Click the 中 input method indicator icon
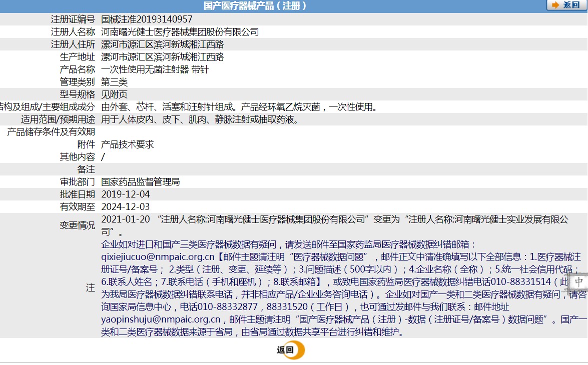The width and height of the screenshot is (588, 365). point(578,282)
